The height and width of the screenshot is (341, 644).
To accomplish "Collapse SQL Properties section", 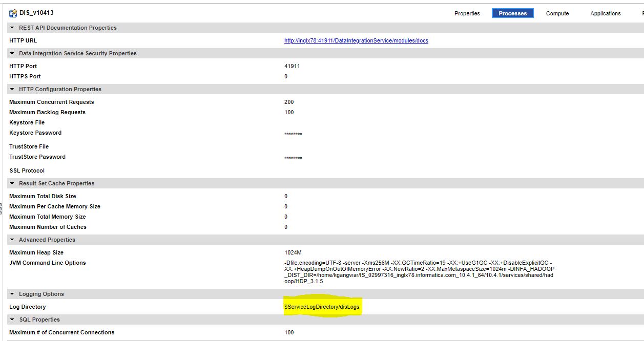I will pos(12,319).
